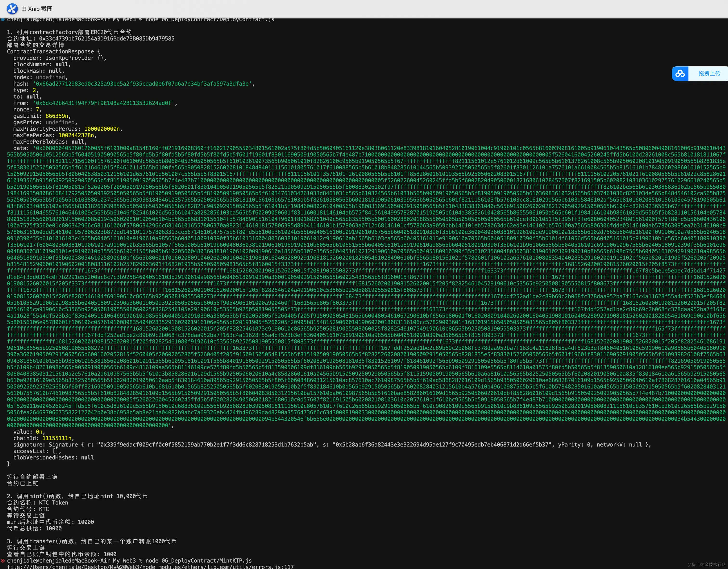Click the red error marker beside MintKTP.js command

tap(3, 560)
